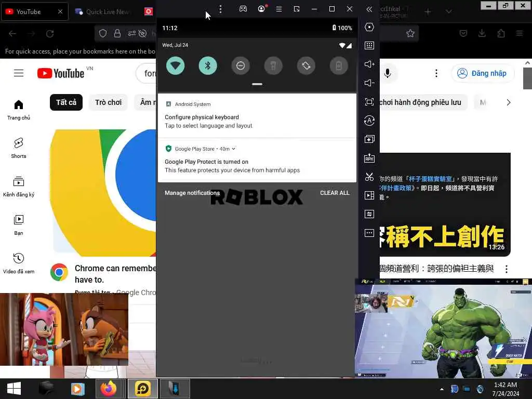532x399 pixels.
Task: Toggle the Wi-Fi quick setting tile
Action: pyautogui.click(x=176, y=65)
